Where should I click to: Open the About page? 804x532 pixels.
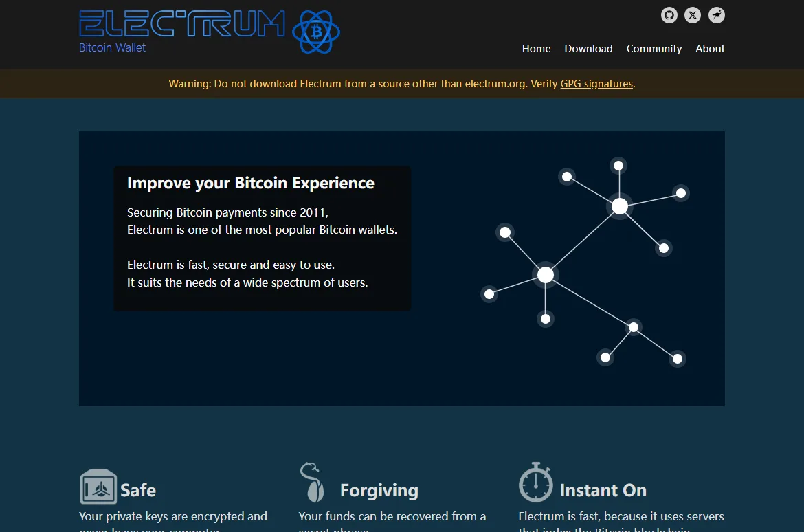710,49
